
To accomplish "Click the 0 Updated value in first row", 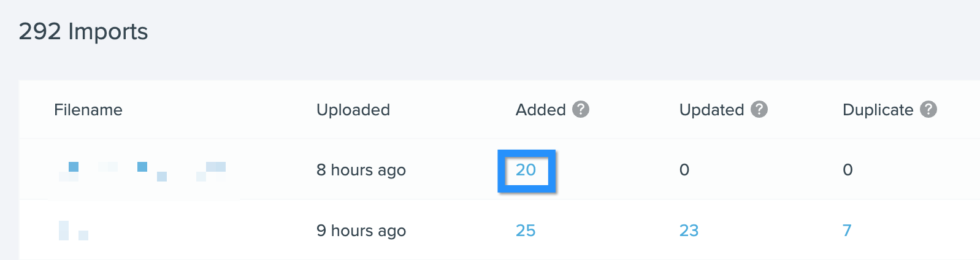I will point(684,170).
